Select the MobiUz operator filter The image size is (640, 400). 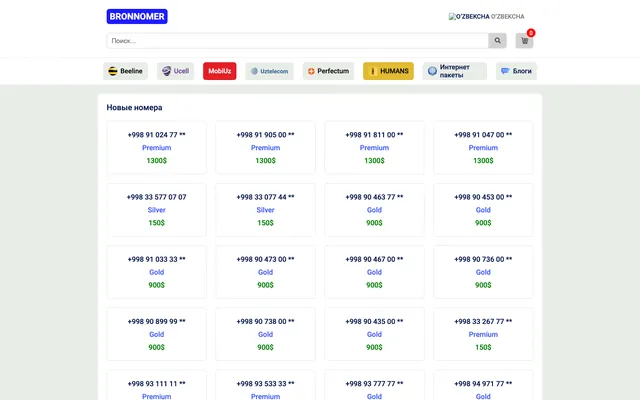click(220, 71)
